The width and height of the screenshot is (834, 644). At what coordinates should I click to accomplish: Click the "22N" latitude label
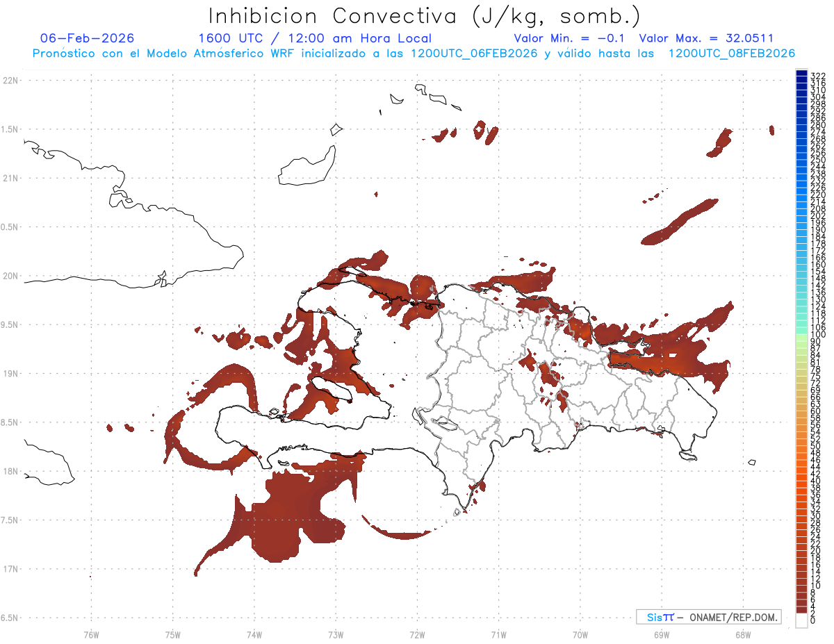(11, 81)
